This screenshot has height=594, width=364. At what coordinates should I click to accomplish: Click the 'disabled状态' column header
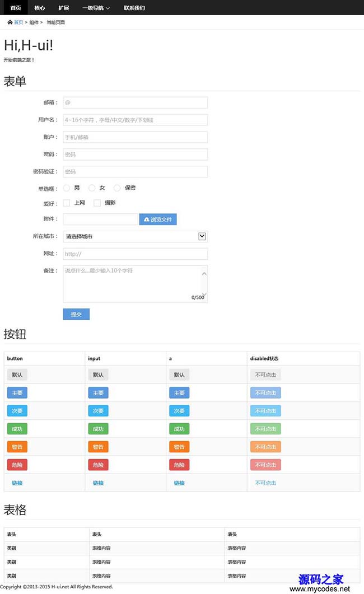click(x=264, y=358)
